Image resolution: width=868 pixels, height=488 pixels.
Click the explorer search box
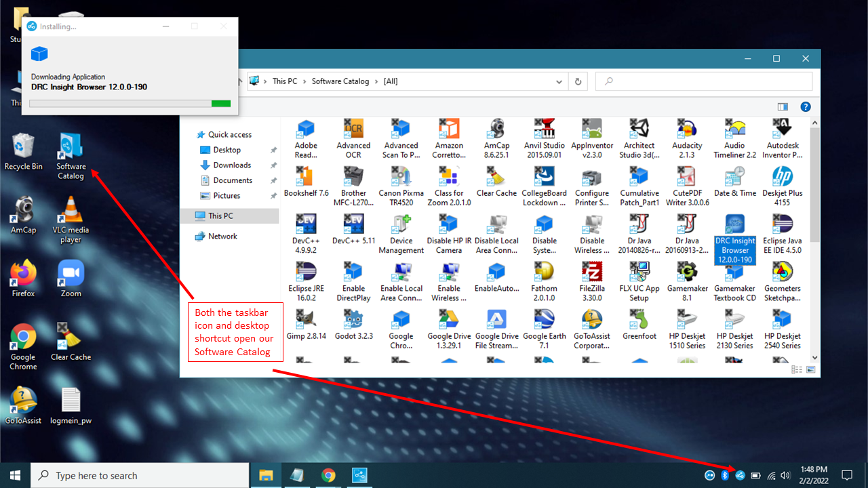point(703,81)
